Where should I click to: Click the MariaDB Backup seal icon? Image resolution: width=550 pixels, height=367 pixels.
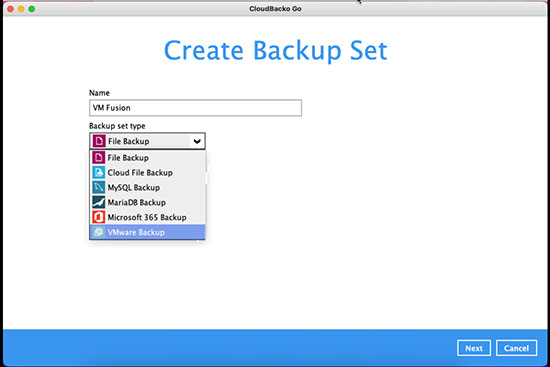99,202
